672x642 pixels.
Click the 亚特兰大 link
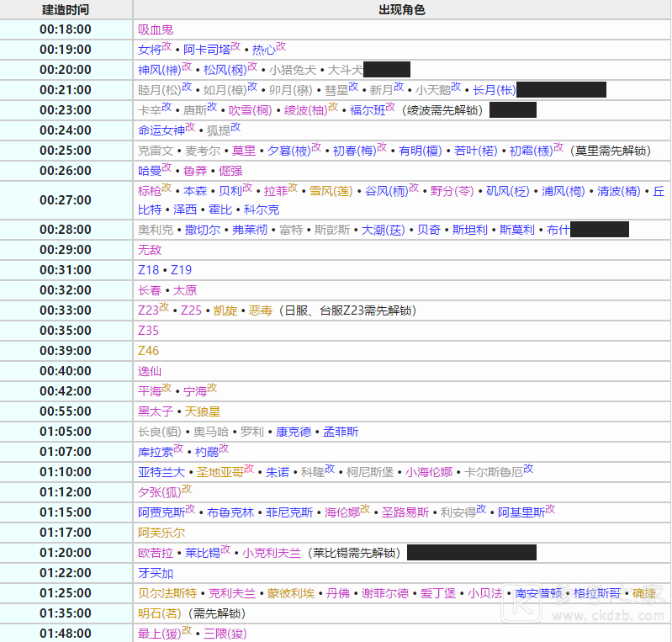tap(161, 472)
